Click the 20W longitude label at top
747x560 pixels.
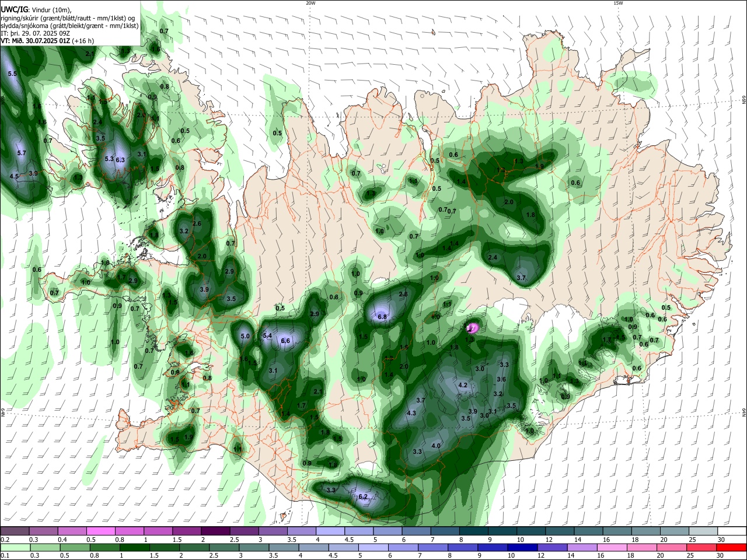point(310,3)
